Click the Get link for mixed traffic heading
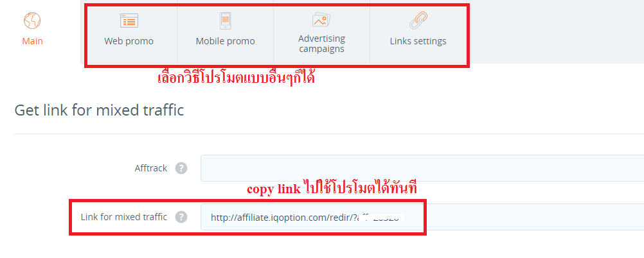 click(99, 110)
